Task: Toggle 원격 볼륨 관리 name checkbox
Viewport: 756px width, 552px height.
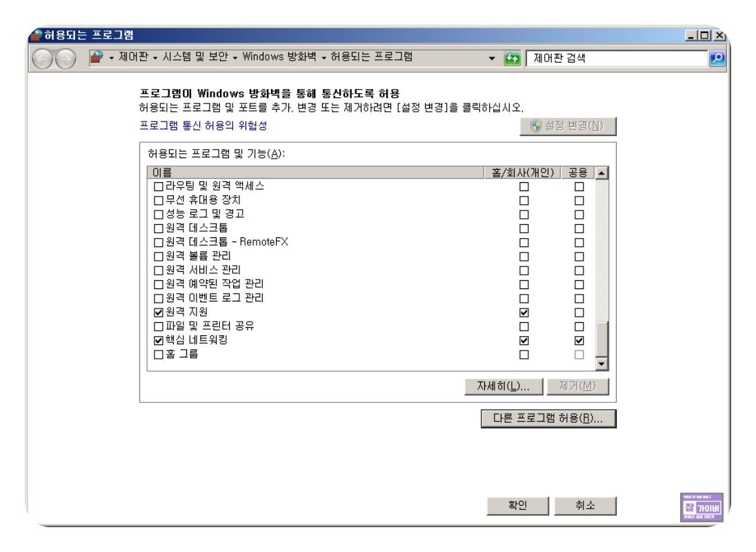Action: 158,257
